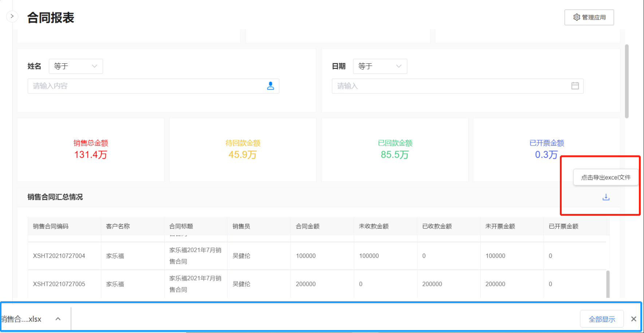This screenshot has width=644, height=333.
Task: Type in the 姓名 input field
Action: click(146, 86)
